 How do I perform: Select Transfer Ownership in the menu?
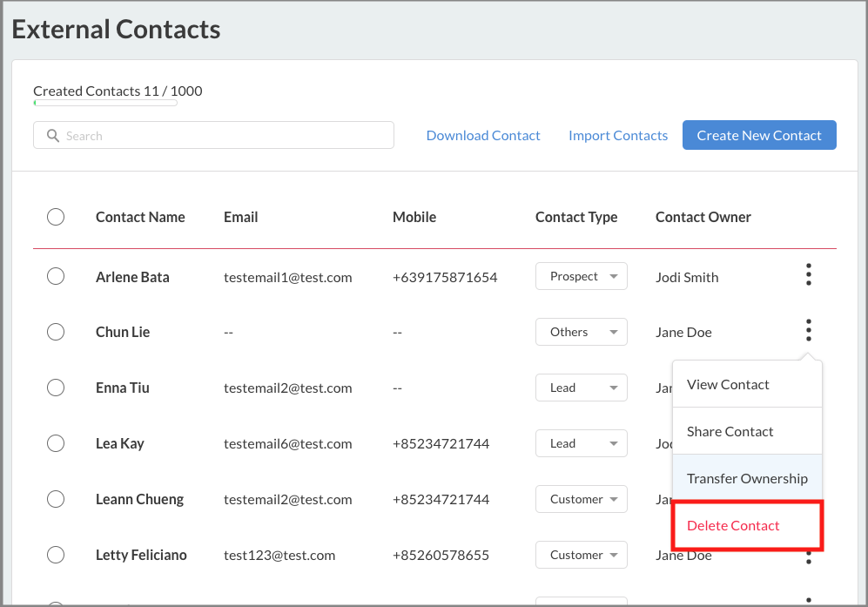coord(747,478)
